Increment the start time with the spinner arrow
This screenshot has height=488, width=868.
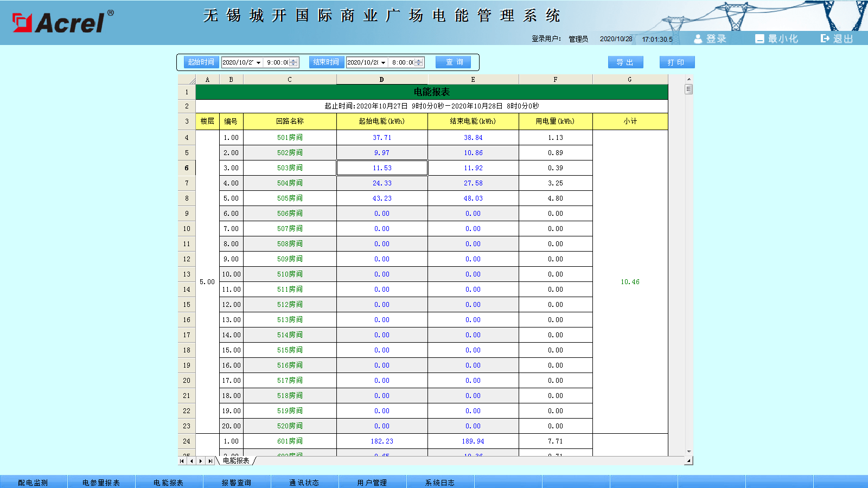(293, 60)
